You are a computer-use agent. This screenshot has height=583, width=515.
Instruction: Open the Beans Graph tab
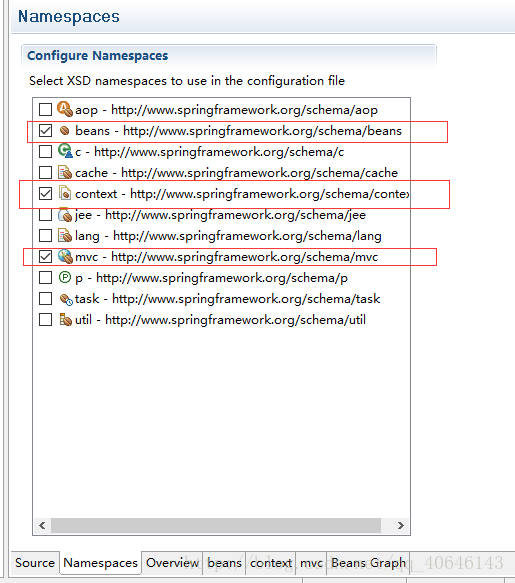point(368,563)
